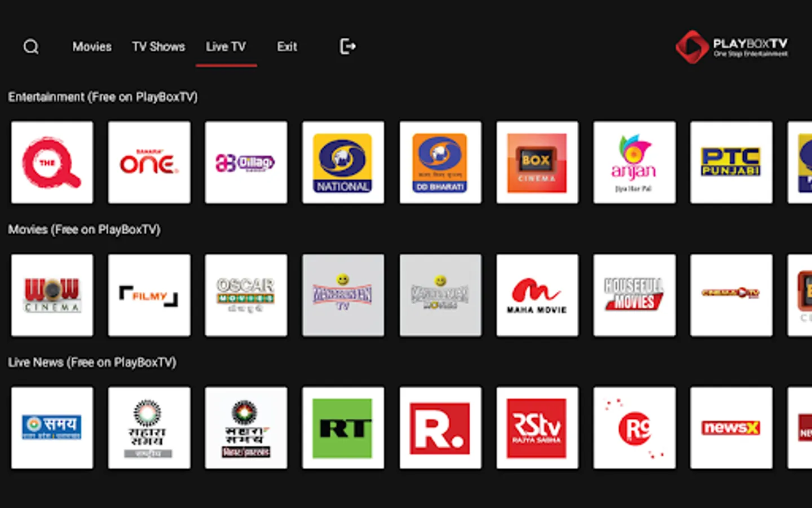Open R9 news channel
Viewport: 812px width, 508px height.
coord(634,428)
